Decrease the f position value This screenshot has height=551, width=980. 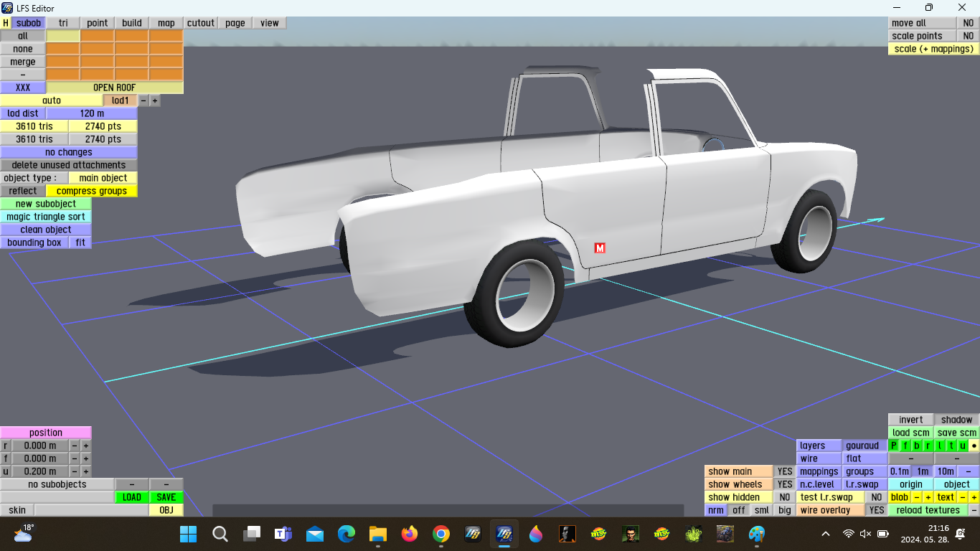click(x=75, y=458)
